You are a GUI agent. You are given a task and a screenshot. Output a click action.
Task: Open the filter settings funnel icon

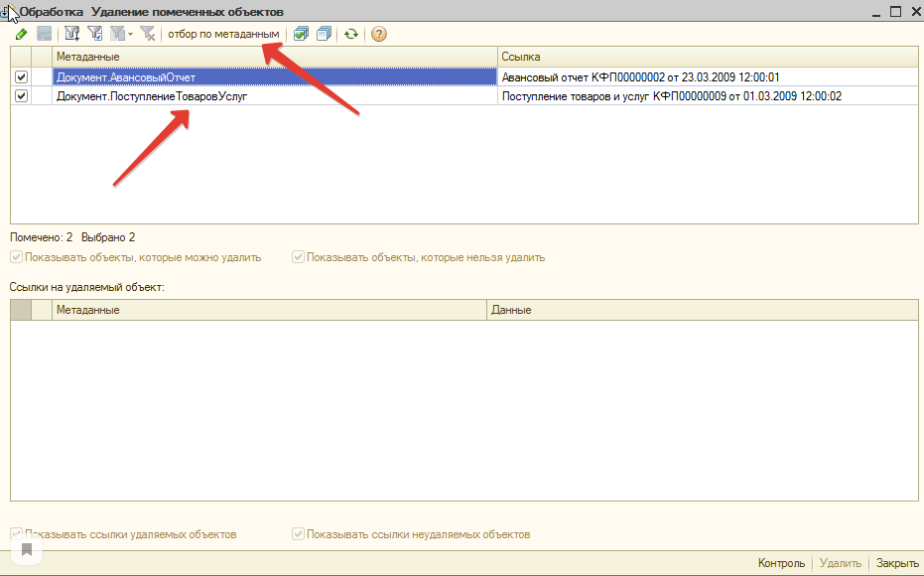(x=95, y=34)
